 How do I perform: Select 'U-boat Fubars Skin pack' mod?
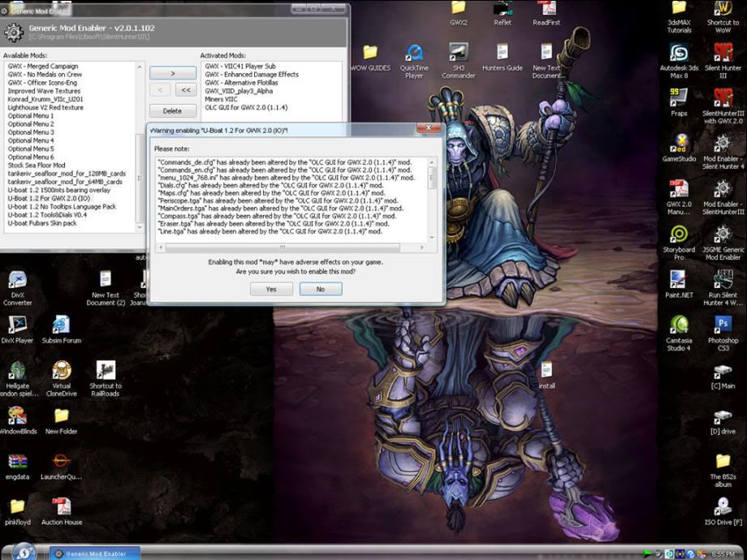click(42, 223)
